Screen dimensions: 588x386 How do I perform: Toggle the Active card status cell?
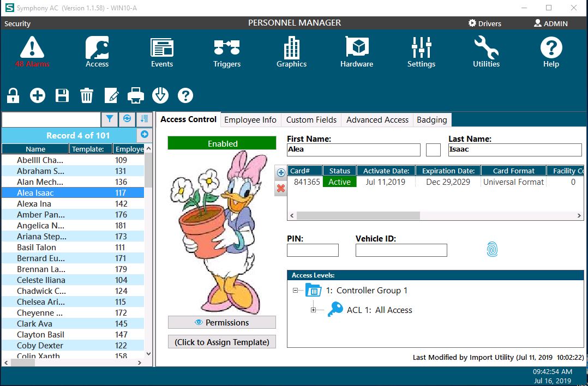(339, 182)
